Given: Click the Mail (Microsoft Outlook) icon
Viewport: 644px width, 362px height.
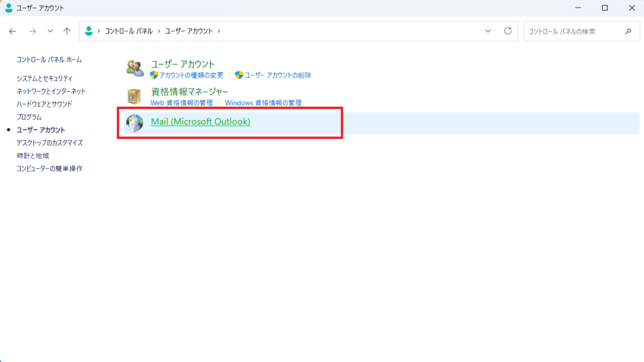Looking at the screenshot, I should pyautogui.click(x=135, y=123).
